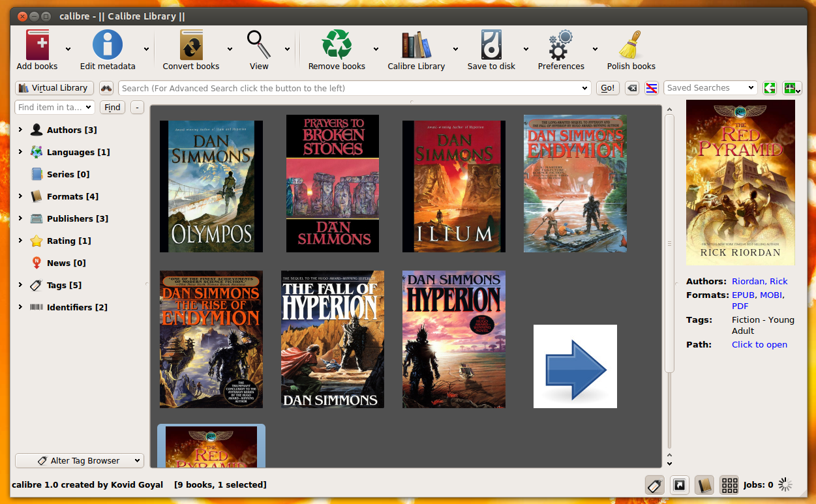Image resolution: width=816 pixels, height=504 pixels.
Task: Open Preferences gear icon
Action: (561, 45)
